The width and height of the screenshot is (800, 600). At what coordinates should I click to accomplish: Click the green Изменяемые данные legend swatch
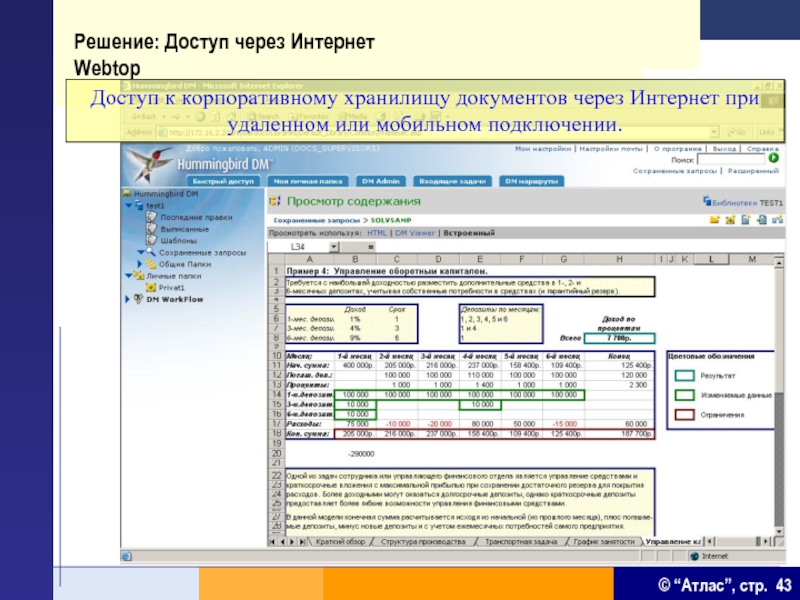684,395
